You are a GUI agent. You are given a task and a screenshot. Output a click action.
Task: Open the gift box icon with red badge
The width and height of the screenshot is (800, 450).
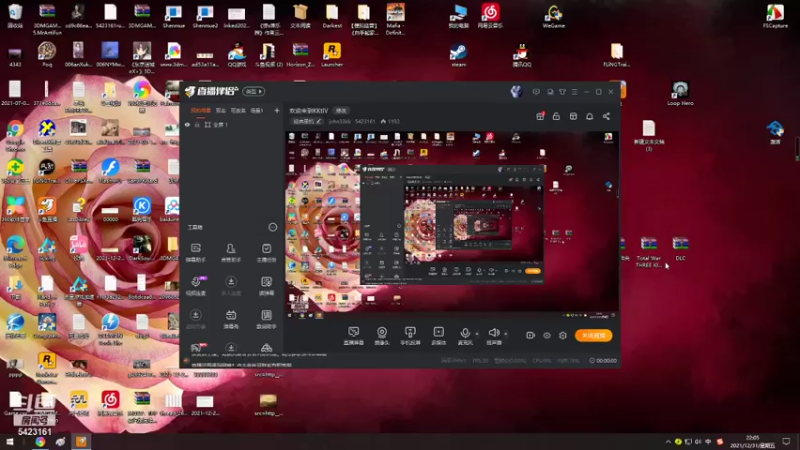540,116
